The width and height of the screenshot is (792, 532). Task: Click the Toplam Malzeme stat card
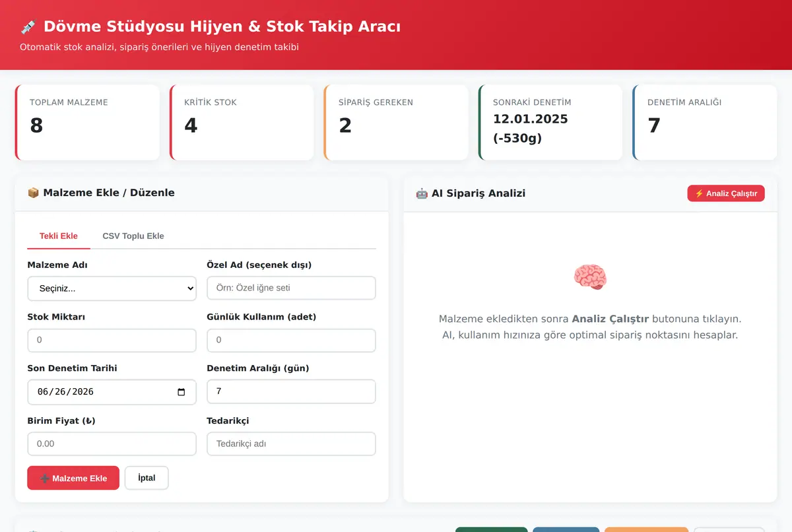point(87,122)
